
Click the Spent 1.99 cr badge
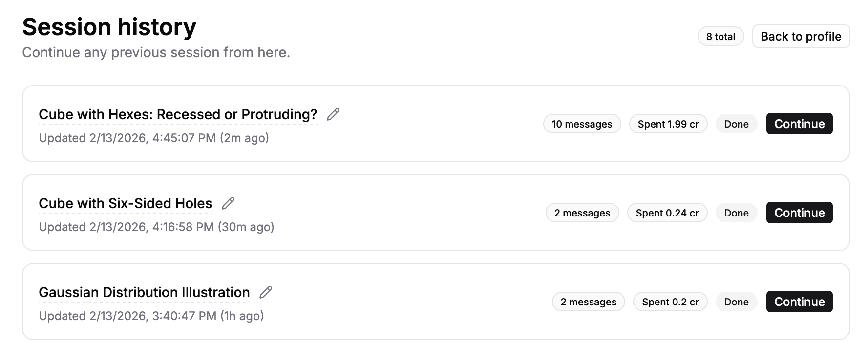coord(668,124)
